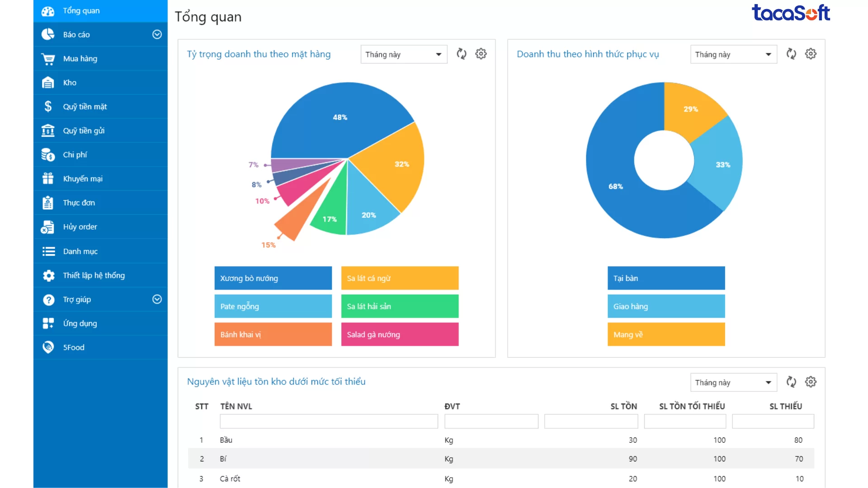868x488 pixels.
Task: Click the Thiết lập hệ thống gear icon
Action: click(x=48, y=276)
